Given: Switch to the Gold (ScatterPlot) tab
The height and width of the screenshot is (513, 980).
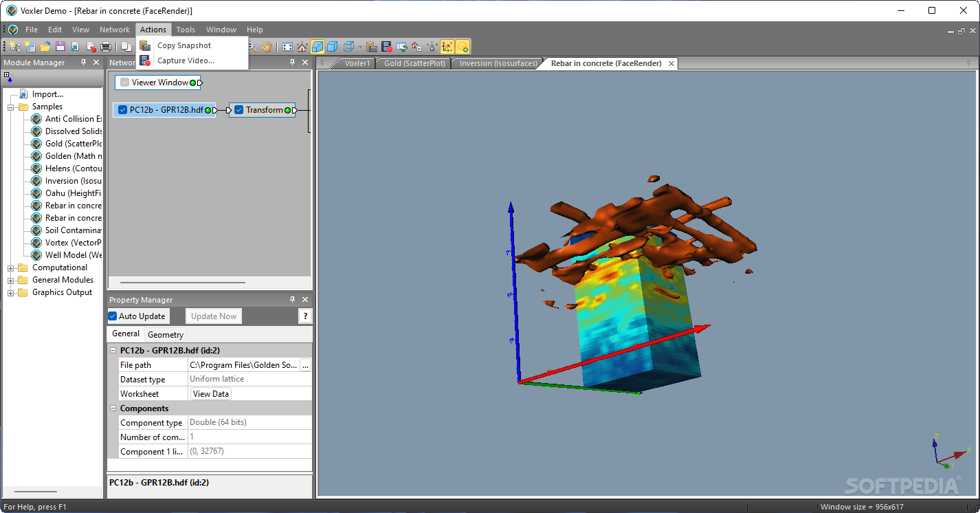Looking at the screenshot, I should (414, 63).
